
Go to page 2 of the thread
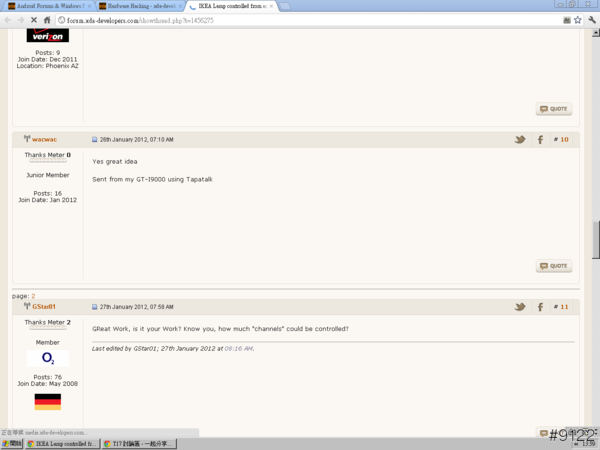tap(33, 296)
